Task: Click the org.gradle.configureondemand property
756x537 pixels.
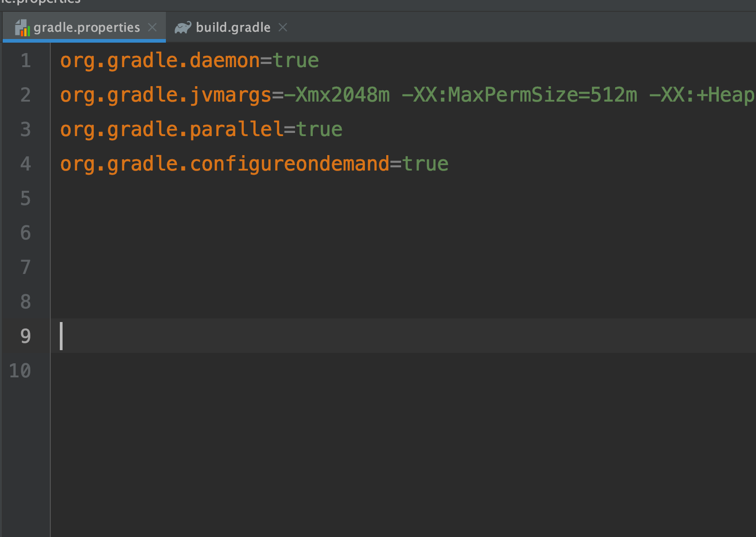Action: (224, 164)
